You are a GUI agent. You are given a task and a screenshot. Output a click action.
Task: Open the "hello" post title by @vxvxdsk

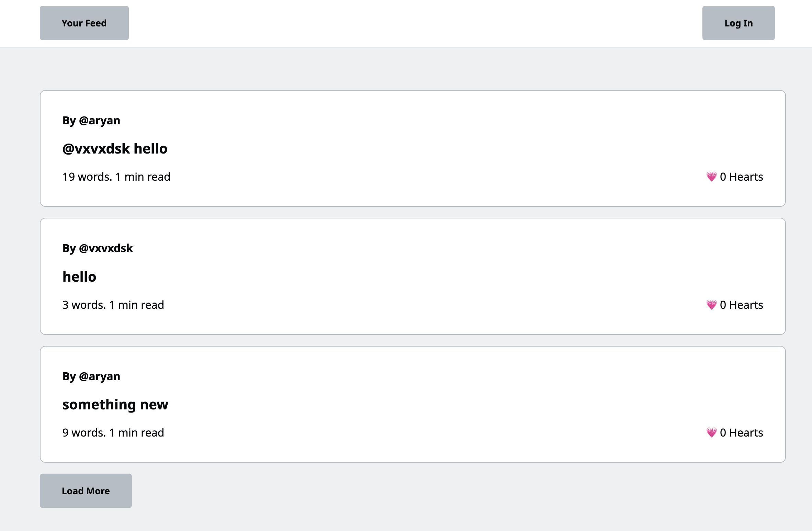pos(79,277)
